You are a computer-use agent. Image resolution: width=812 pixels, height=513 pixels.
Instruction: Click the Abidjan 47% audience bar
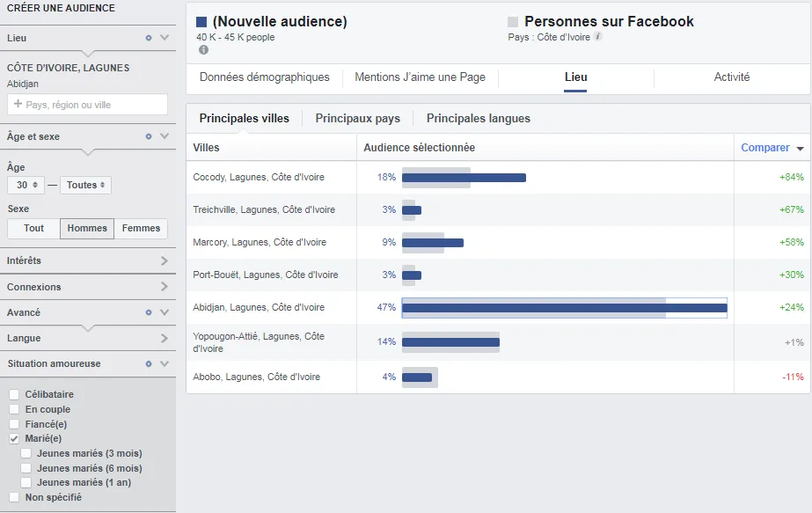click(565, 308)
